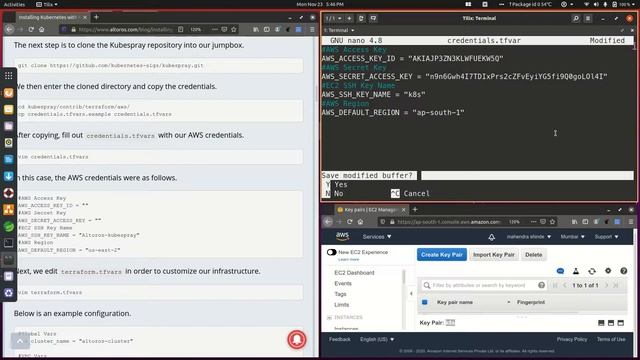Screen dimensions: 640x360
Task: Open Services dropdown in AWS header
Action: pyautogui.click(x=377, y=237)
